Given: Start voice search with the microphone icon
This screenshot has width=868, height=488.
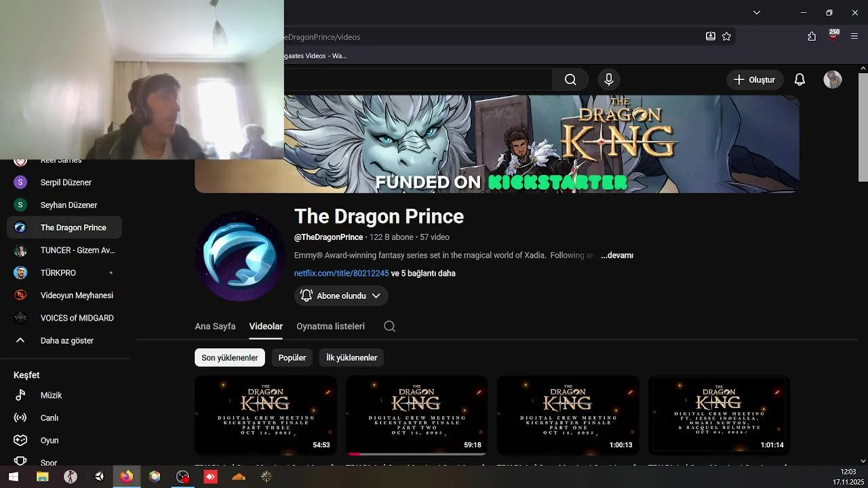Looking at the screenshot, I should [609, 80].
